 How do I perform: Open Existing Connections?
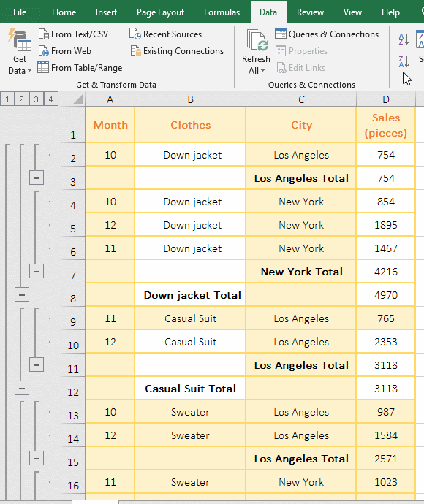[x=177, y=51]
